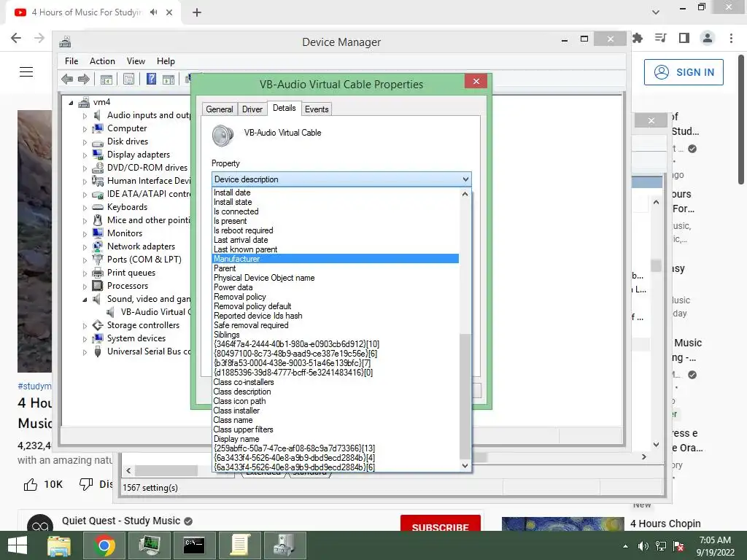Click the property list scroll-up arrow

click(x=465, y=194)
